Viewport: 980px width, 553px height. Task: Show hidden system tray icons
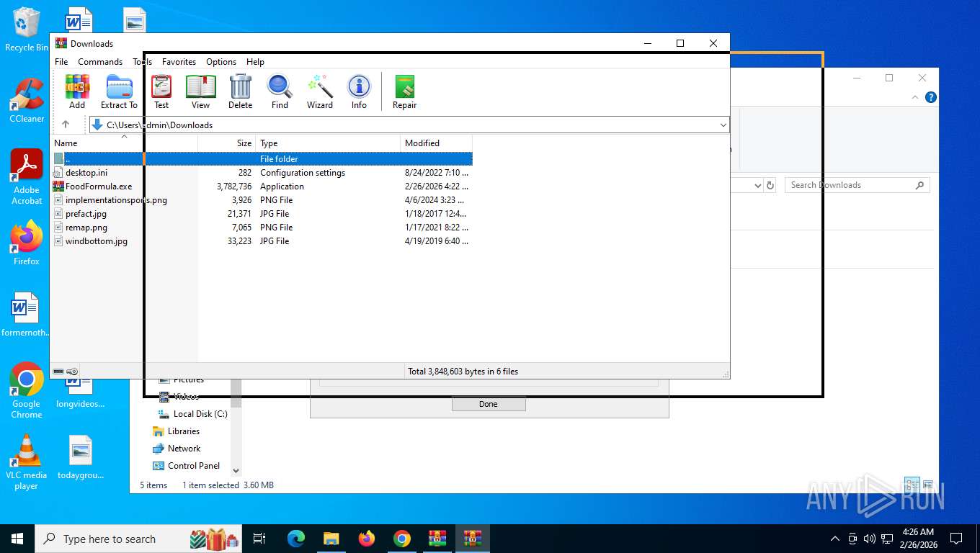pos(835,539)
